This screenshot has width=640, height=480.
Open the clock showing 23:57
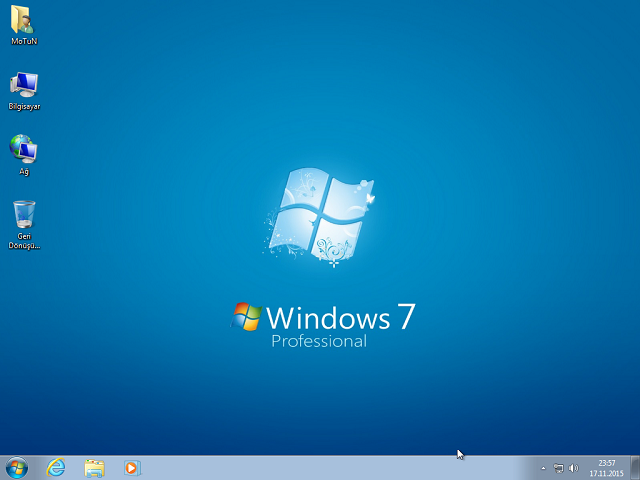click(x=607, y=468)
